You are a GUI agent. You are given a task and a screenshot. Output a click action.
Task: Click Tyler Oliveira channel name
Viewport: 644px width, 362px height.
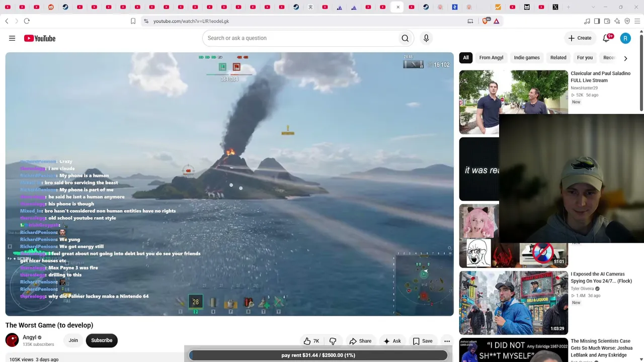click(x=582, y=289)
